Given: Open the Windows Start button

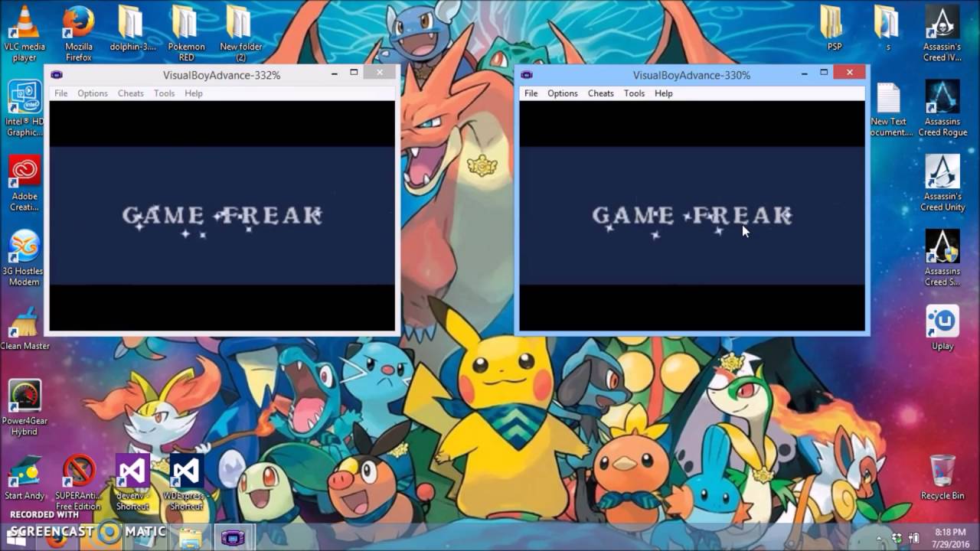Looking at the screenshot, I should (x=15, y=537).
